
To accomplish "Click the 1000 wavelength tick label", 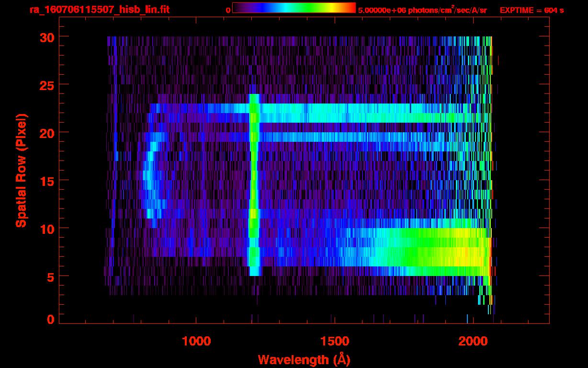I will click(196, 341).
